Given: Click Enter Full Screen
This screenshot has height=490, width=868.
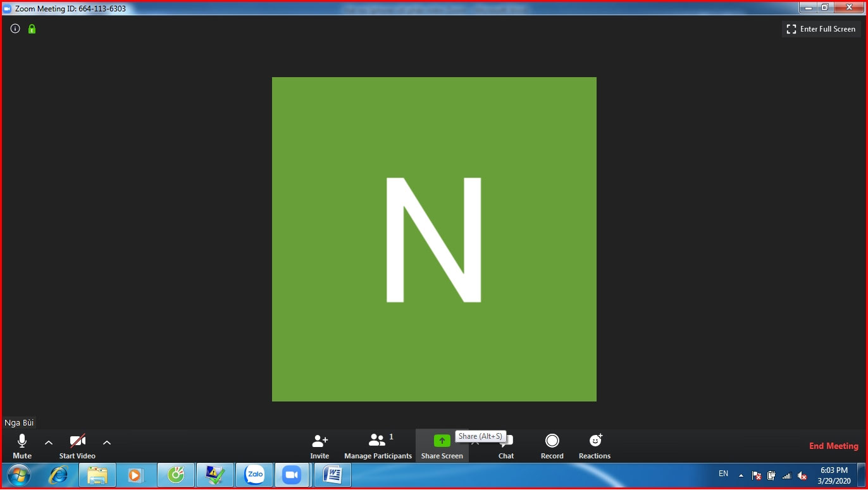Looking at the screenshot, I should 821,29.
